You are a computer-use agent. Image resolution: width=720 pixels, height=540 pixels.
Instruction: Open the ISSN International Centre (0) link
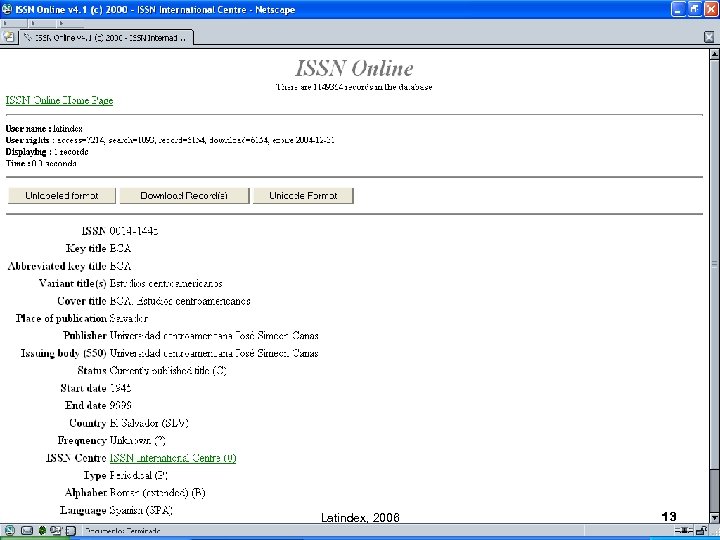point(173,458)
